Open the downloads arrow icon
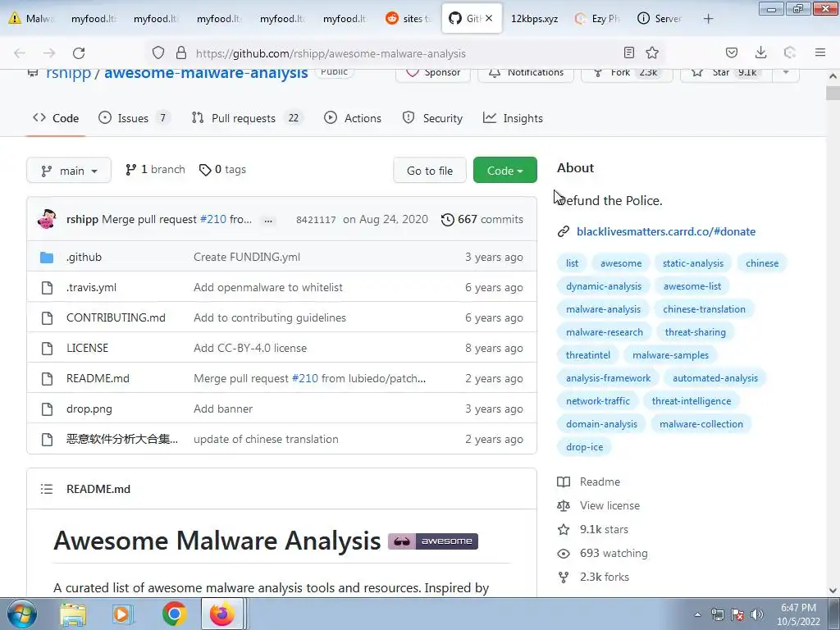The width and height of the screenshot is (840, 630). click(760, 52)
